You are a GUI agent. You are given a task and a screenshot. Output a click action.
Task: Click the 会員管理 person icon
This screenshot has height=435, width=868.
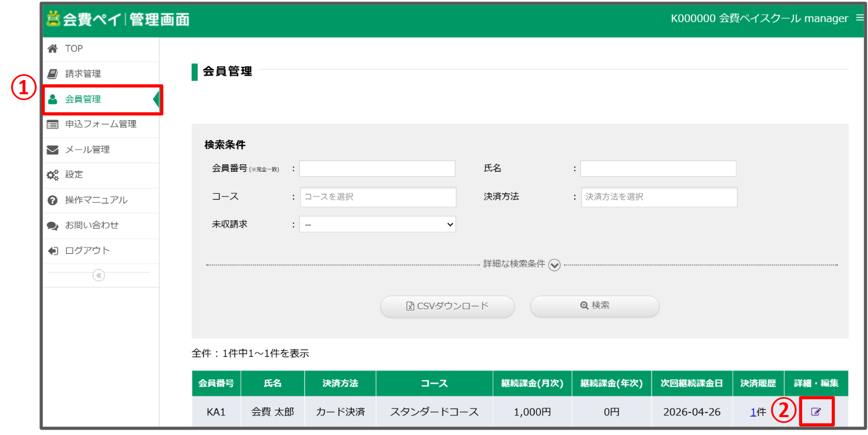tap(53, 99)
